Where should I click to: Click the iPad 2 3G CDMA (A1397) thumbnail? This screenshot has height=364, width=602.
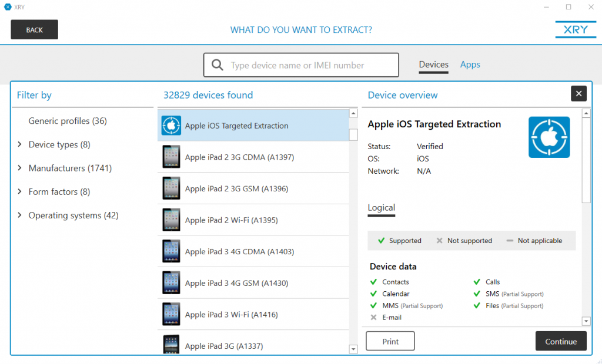[x=171, y=157]
